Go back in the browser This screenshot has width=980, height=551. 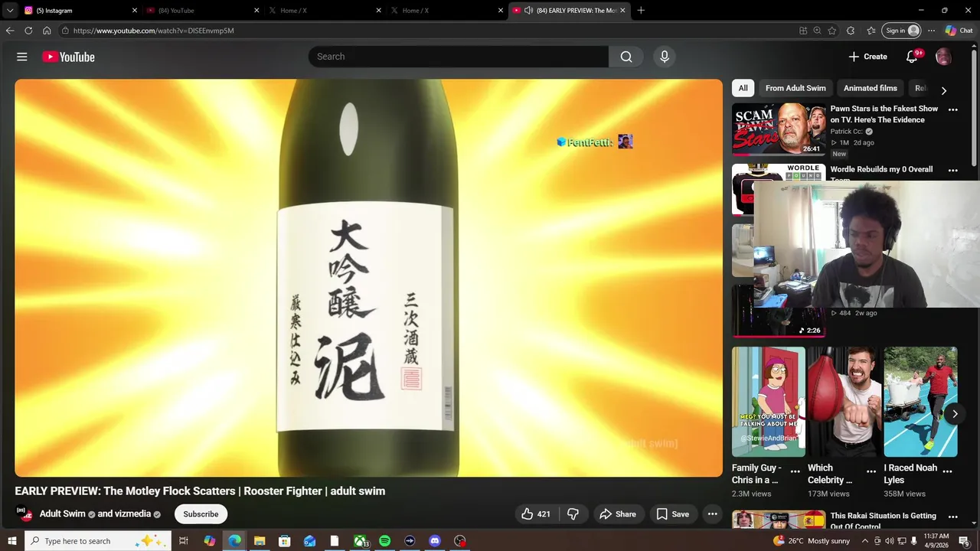10,31
